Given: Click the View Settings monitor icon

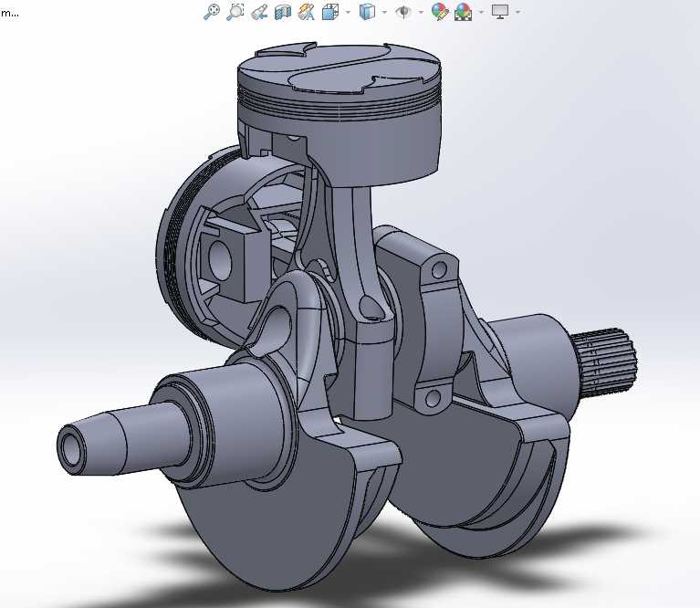Looking at the screenshot, I should tap(500, 12).
